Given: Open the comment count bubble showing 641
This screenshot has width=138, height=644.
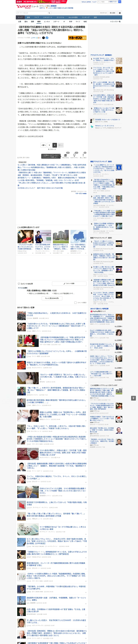Looking at the screenshot, I should pos(34,38).
